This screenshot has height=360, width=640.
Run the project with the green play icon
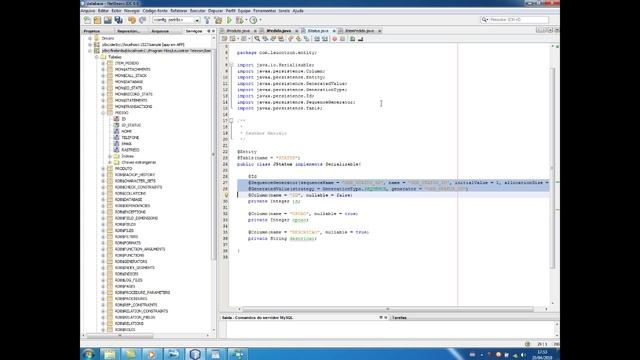click(x=229, y=20)
